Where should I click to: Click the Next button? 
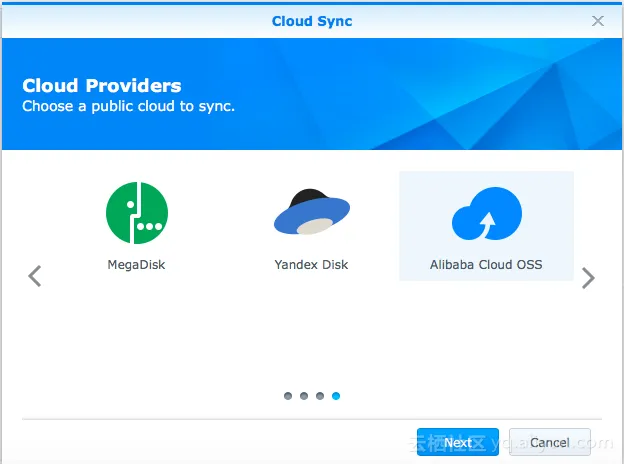coord(458,442)
